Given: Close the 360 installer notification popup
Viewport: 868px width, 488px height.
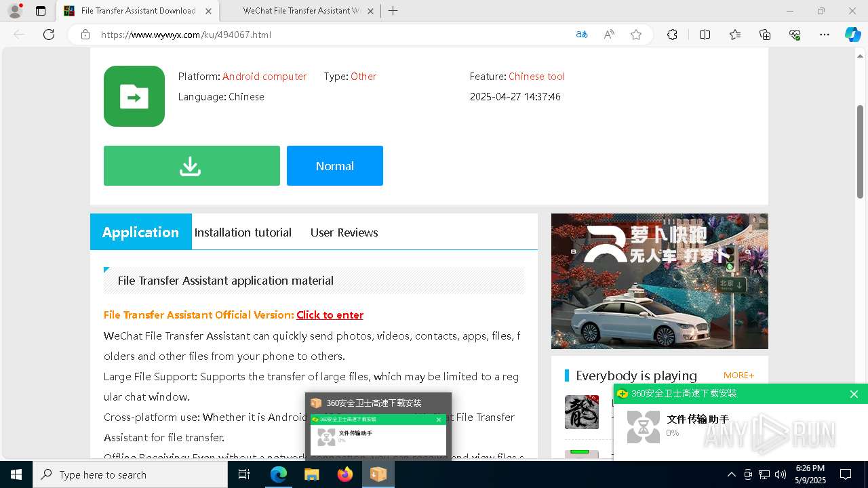Looking at the screenshot, I should tap(854, 394).
